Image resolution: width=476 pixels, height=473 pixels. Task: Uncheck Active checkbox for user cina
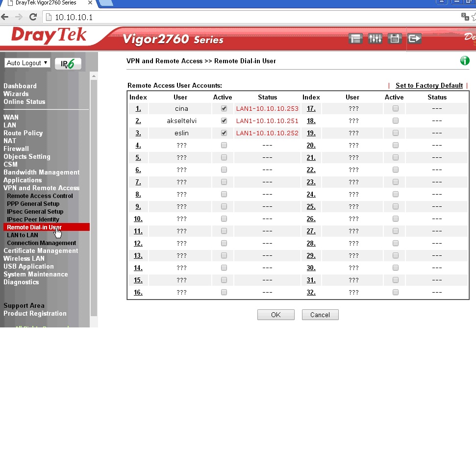pyautogui.click(x=224, y=108)
